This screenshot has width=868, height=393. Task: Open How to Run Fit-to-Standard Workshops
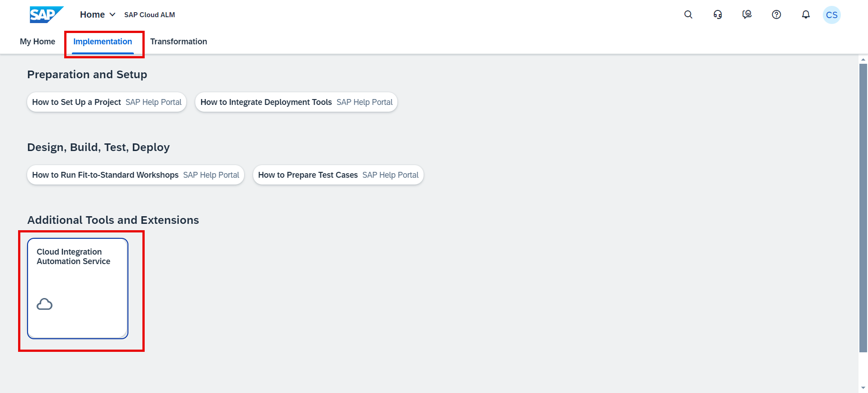[x=136, y=175]
